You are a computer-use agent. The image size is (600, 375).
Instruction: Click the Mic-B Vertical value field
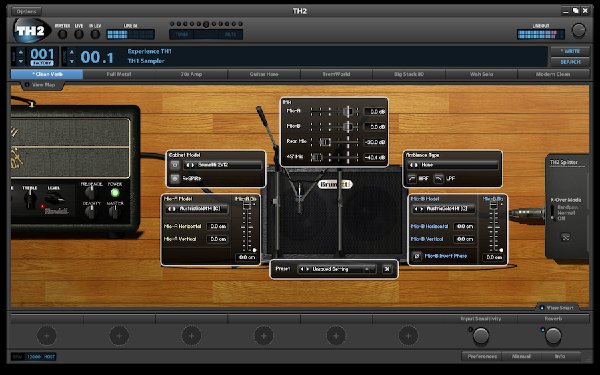click(465, 239)
